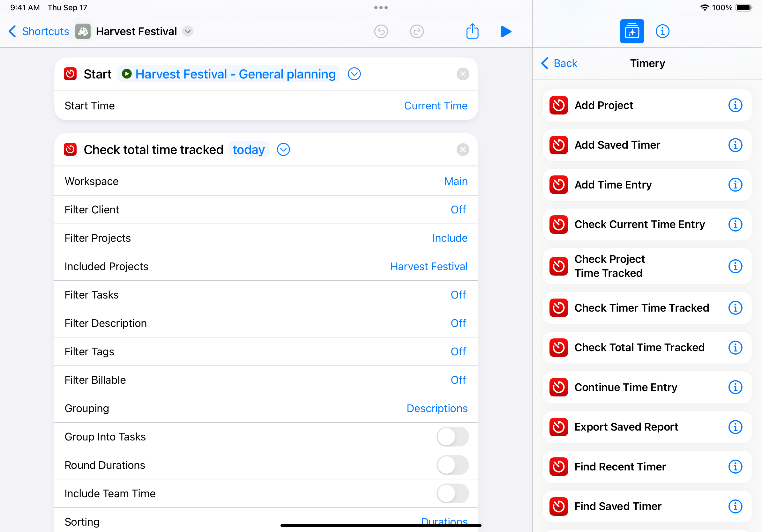The height and width of the screenshot is (532, 762).
Task: Click the undo arrow icon
Action: pos(381,32)
